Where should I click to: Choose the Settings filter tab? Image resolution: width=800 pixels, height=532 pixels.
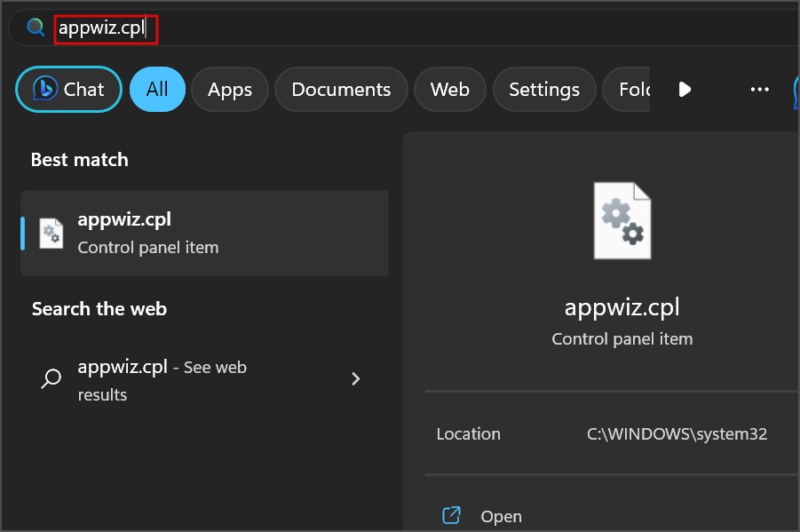click(543, 90)
